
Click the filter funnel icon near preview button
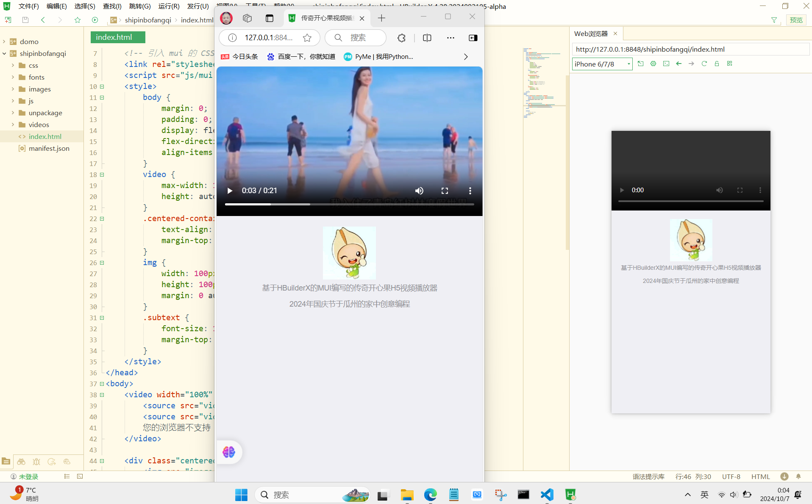click(x=774, y=20)
